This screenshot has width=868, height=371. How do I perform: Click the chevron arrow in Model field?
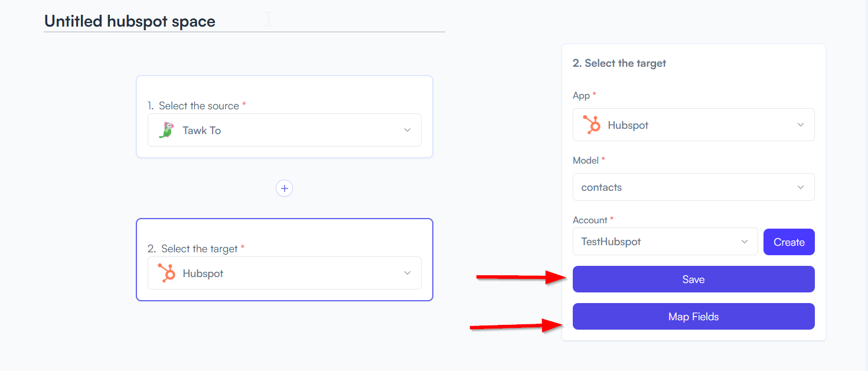pyautogui.click(x=801, y=187)
